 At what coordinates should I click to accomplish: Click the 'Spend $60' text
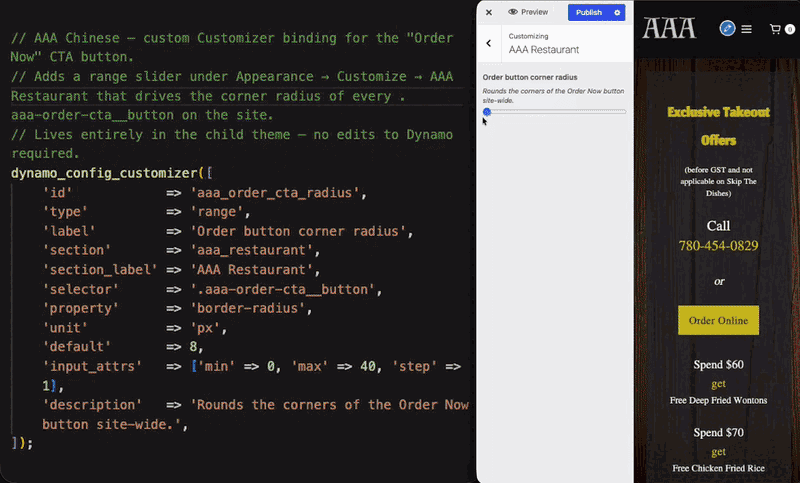[718, 365]
